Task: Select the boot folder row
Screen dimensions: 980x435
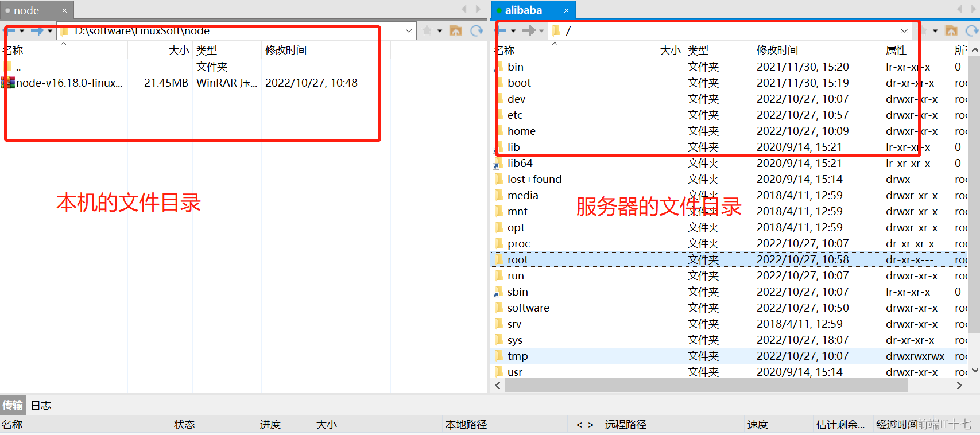Action: [x=729, y=83]
